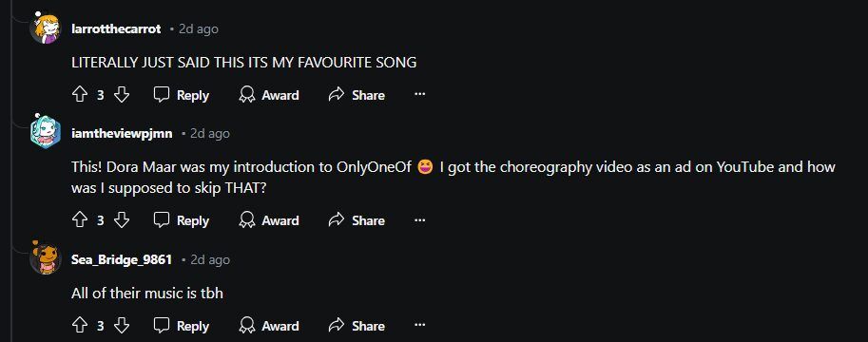
Task: Upvote Sea_Bridge_9861's comment
Action: point(80,326)
